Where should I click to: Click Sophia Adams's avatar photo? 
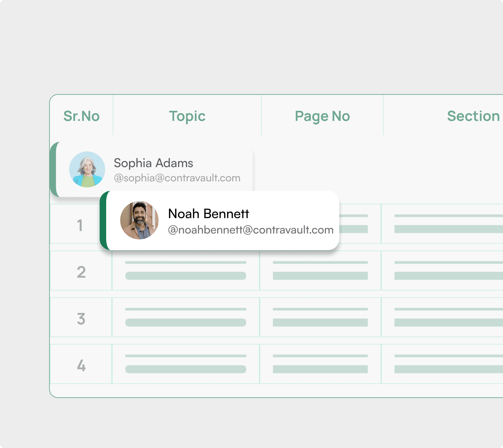87,169
